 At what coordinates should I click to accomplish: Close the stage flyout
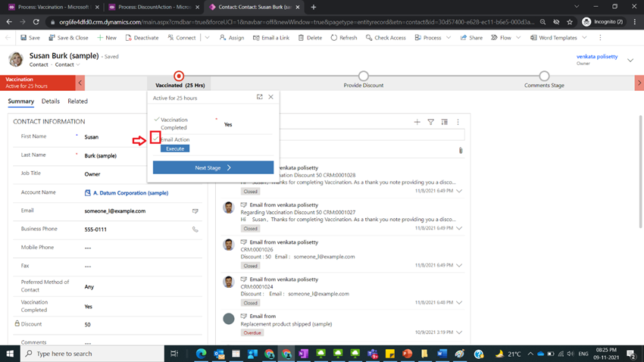click(x=270, y=97)
